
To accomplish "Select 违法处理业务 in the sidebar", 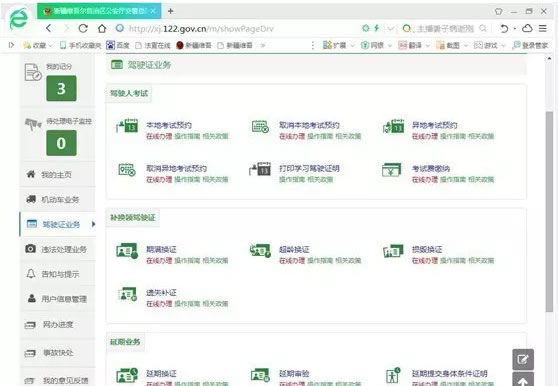I will tap(57, 249).
